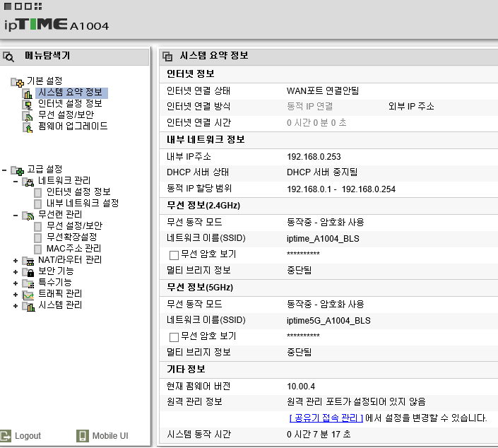
Task: Click the 고급 설정 folder icon
Action: [17, 170]
